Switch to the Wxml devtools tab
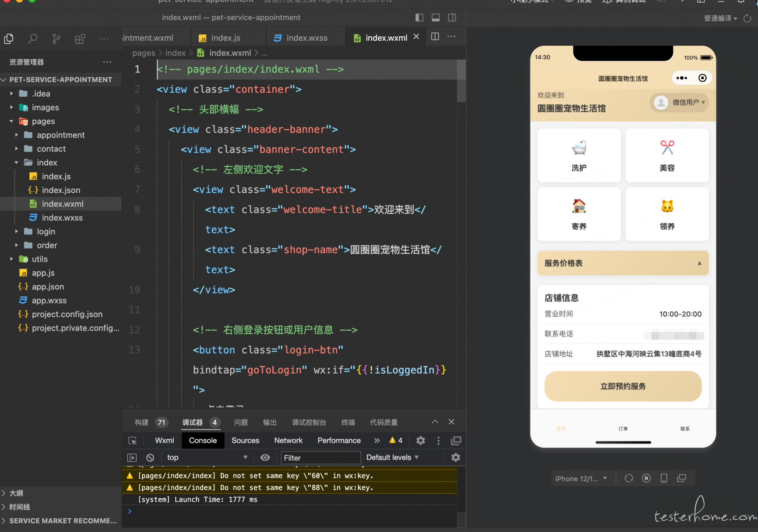Image resolution: width=758 pixels, height=532 pixels. [165, 440]
